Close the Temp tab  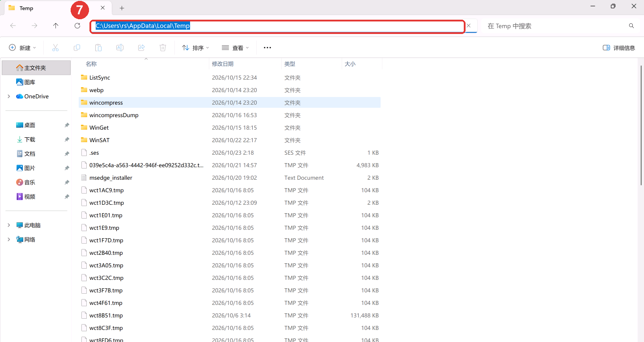[103, 8]
